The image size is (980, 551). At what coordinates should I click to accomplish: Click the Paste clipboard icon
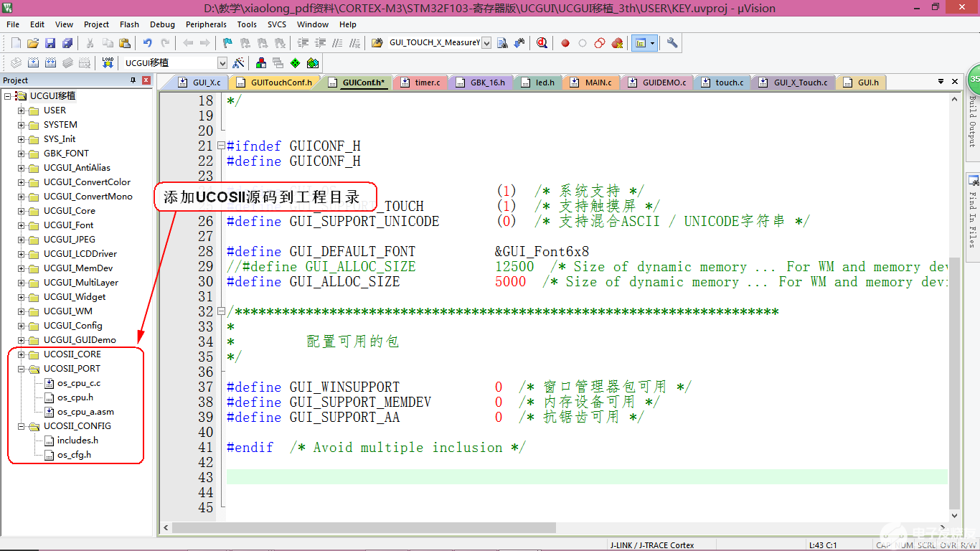pos(125,43)
